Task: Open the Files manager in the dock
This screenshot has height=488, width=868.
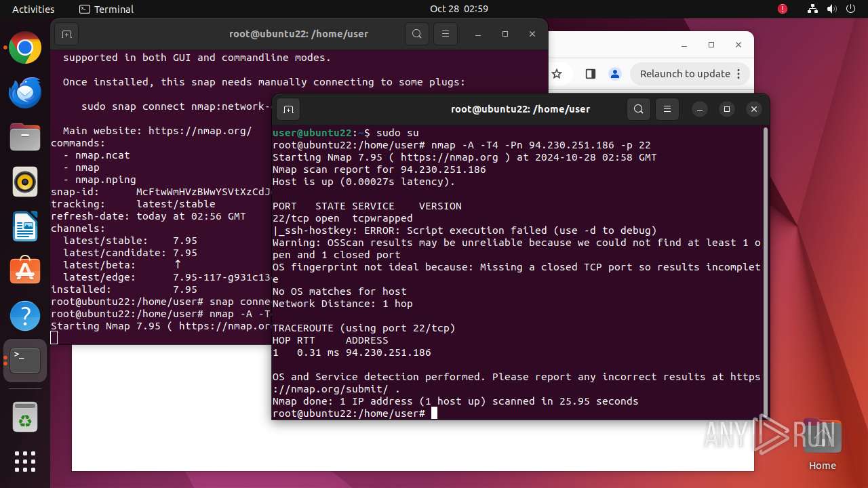Action: 25,138
